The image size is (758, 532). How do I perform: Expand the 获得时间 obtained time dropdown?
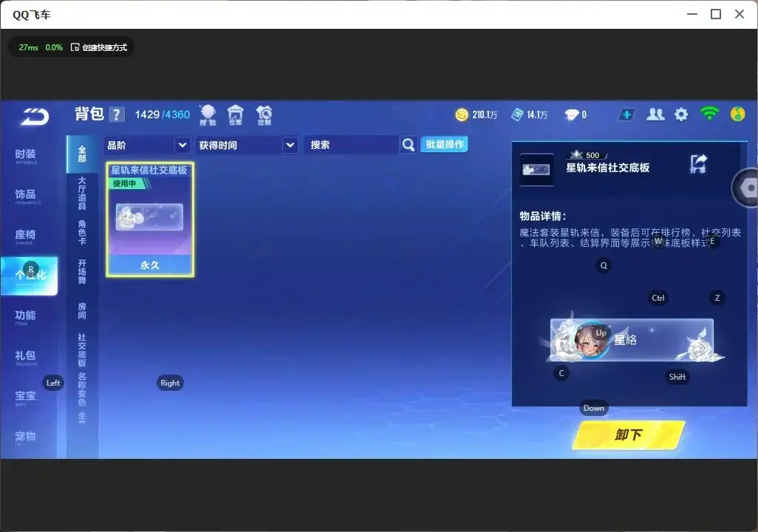pyautogui.click(x=247, y=145)
